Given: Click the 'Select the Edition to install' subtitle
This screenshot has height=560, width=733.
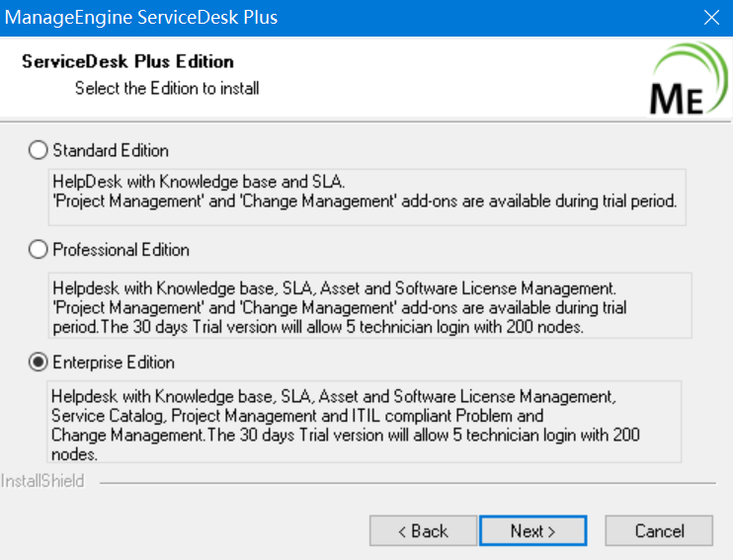Looking at the screenshot, I should [167, 89].
